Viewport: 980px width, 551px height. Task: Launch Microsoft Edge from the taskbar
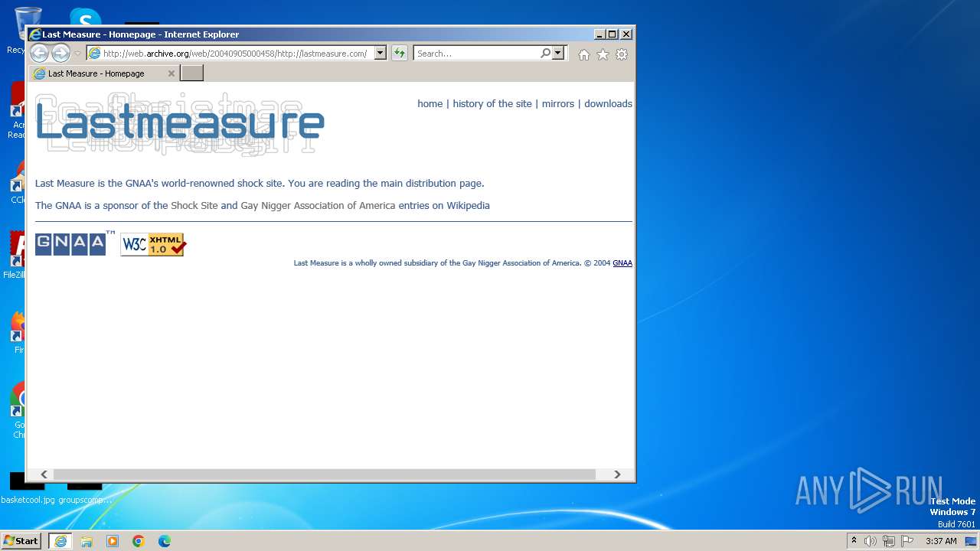[x=165, y=541]
